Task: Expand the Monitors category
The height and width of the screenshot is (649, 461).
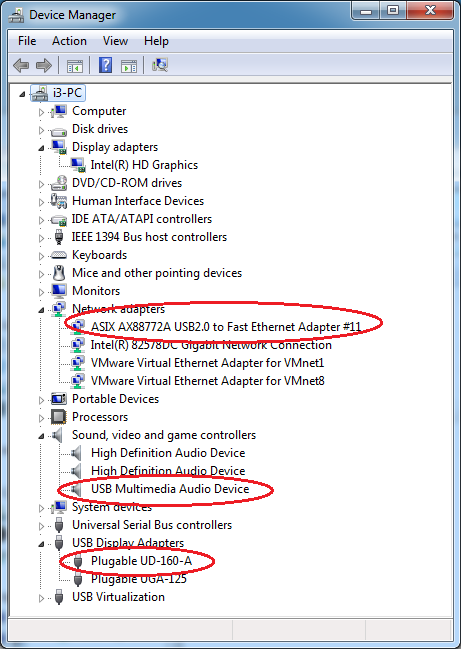Action: 41,292
